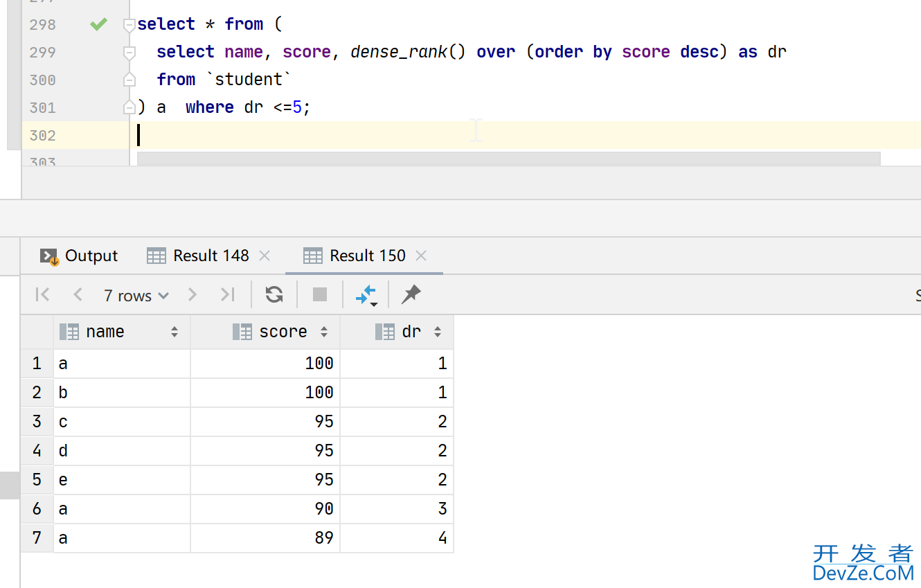921x588 pixels.
Task: Select row 7 by its row number
Action: click(37, 538)
